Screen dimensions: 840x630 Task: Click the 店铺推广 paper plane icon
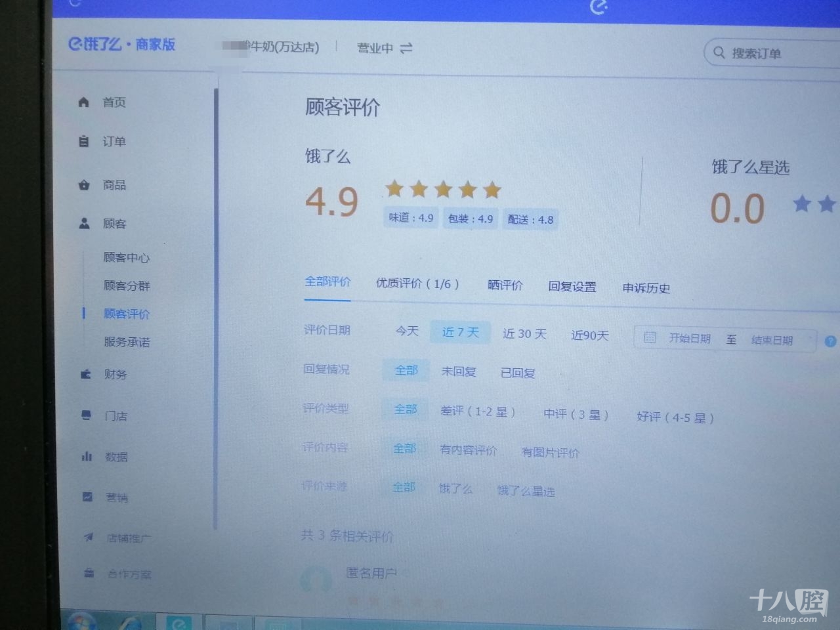pos(88,537)
